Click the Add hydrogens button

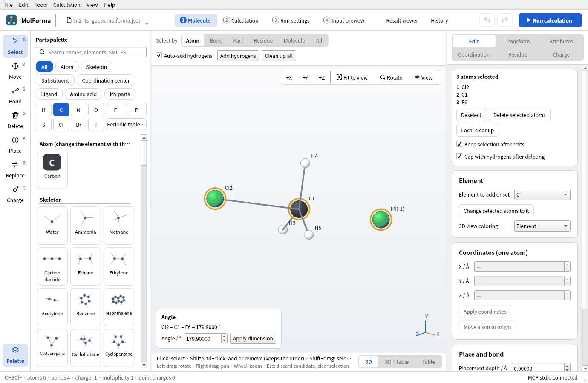pos(238,56)
